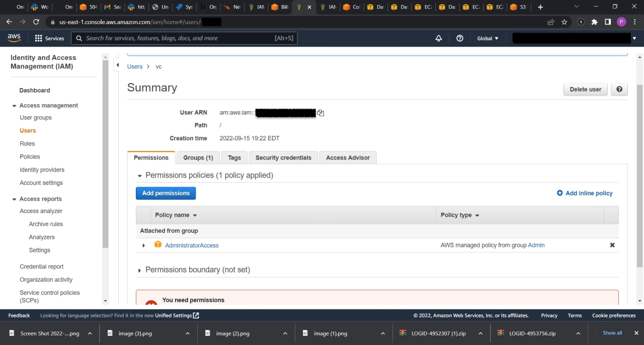Open Unified Settings link in footer
This screenshot has height=345, width=644.
coord(177,315)
